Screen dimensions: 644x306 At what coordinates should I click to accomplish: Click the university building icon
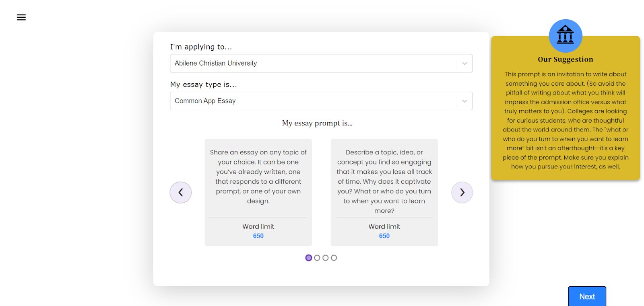pos(566,36)
